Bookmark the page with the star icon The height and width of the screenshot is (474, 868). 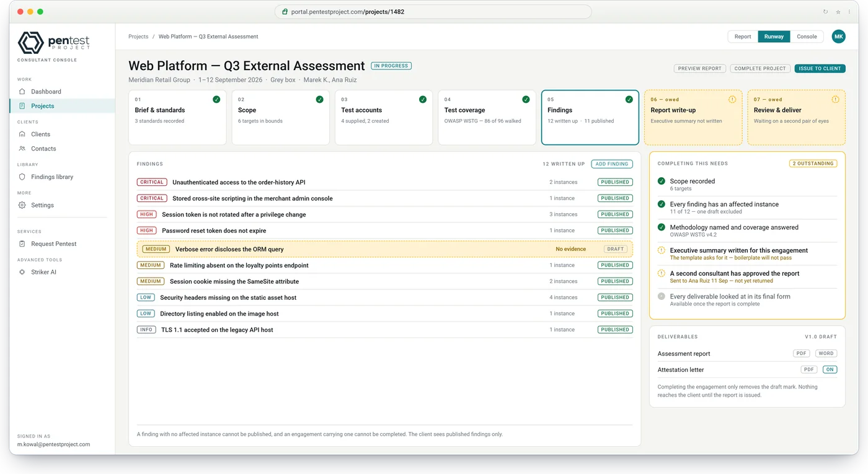[x=838, y=12]
